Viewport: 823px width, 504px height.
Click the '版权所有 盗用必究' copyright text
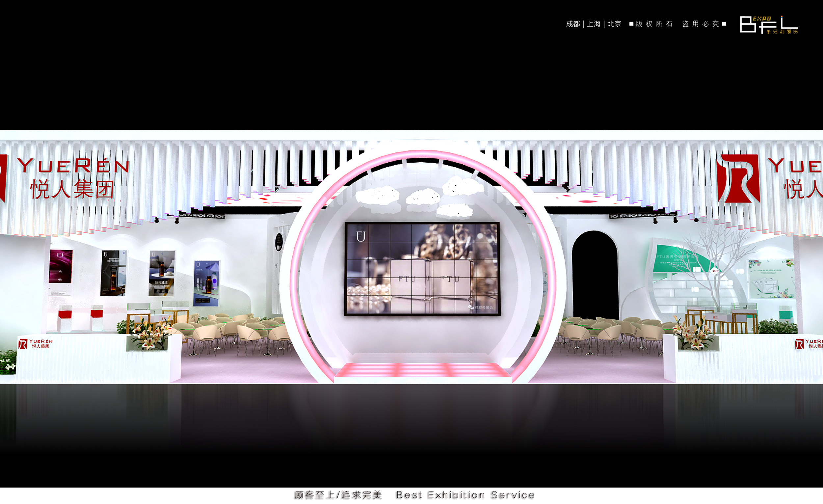[x=678, y=24]
